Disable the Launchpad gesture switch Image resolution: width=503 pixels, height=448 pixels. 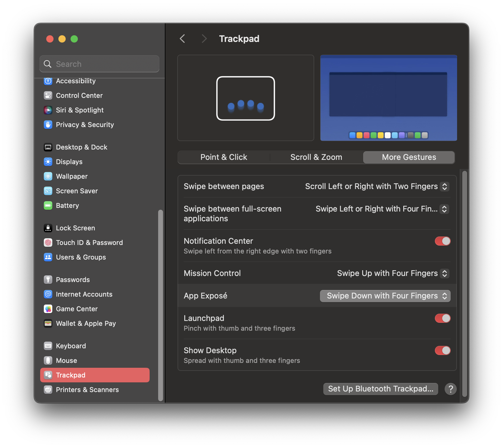442,318
